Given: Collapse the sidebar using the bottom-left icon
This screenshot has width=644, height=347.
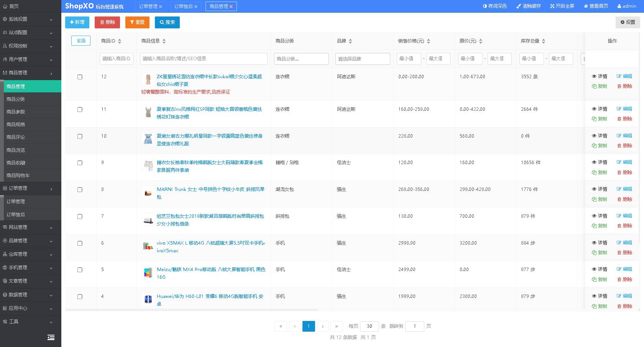Looking at the screenshot, I should (51, 337).
